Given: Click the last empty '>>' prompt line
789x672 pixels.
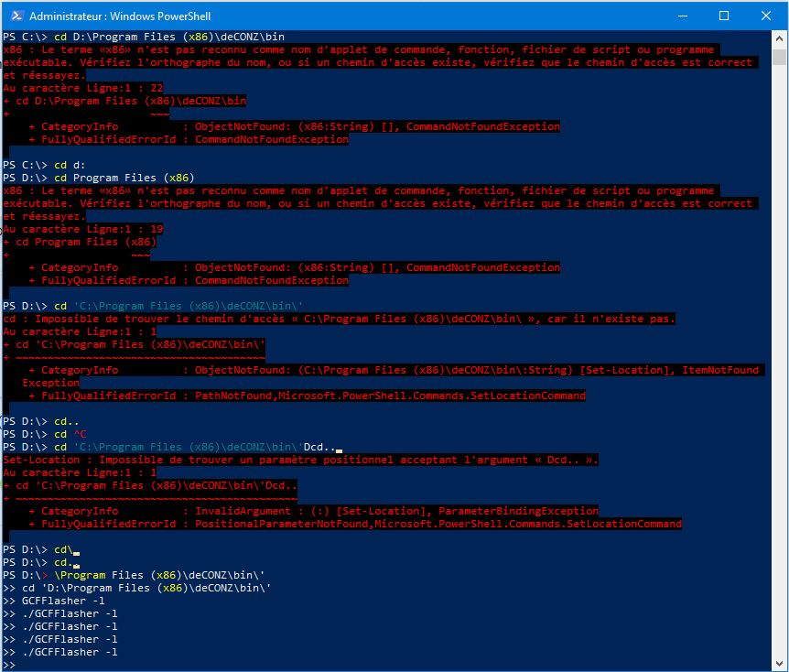Looking at the screenshot, I should point(9,665).
